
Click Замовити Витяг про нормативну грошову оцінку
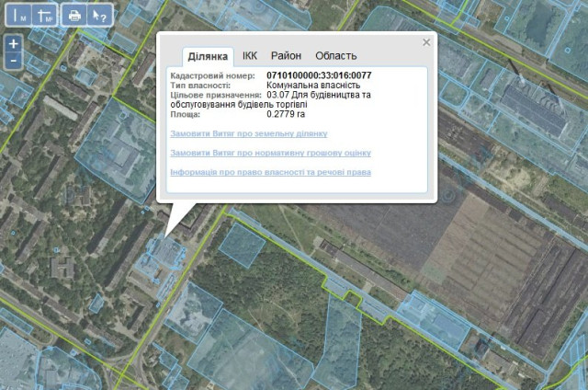coord(272,153)
